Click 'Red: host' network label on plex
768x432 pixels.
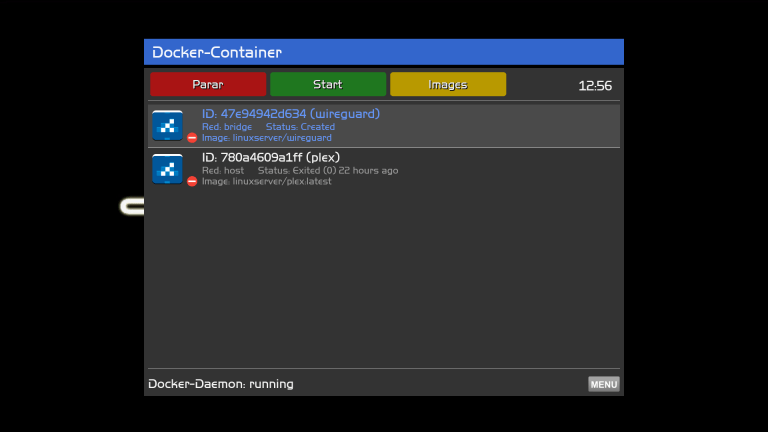(223, 171)
